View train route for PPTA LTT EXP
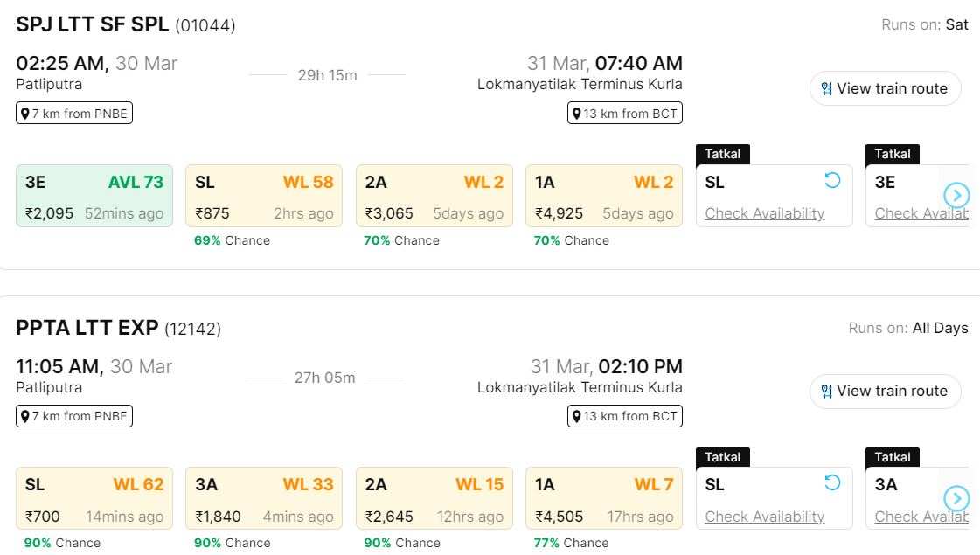980x555 pixels. (885, 391)
